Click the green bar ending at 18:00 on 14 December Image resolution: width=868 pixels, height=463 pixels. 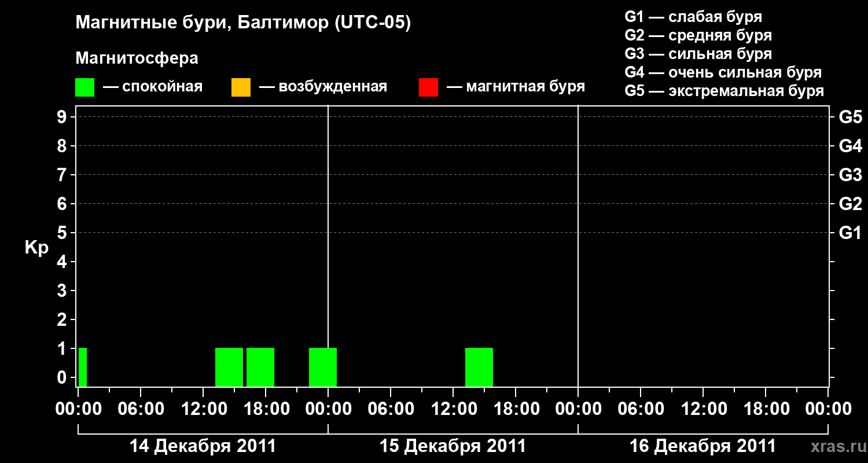[260, 367]
